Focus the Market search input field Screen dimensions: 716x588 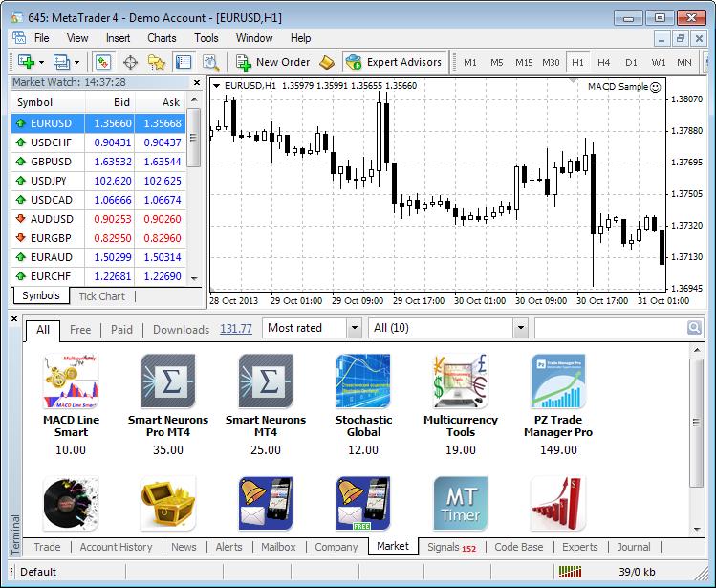point(611,328)
